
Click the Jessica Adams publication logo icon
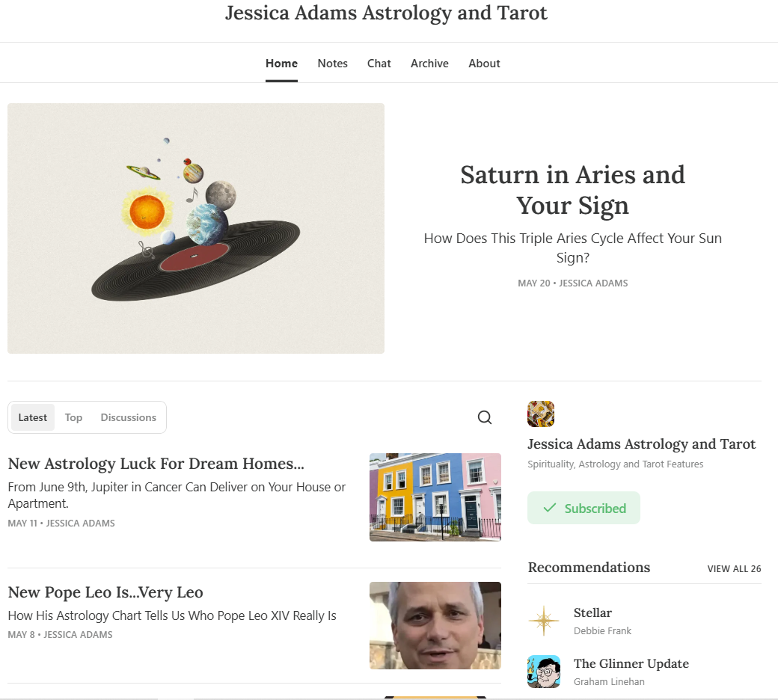coord(541,414)
